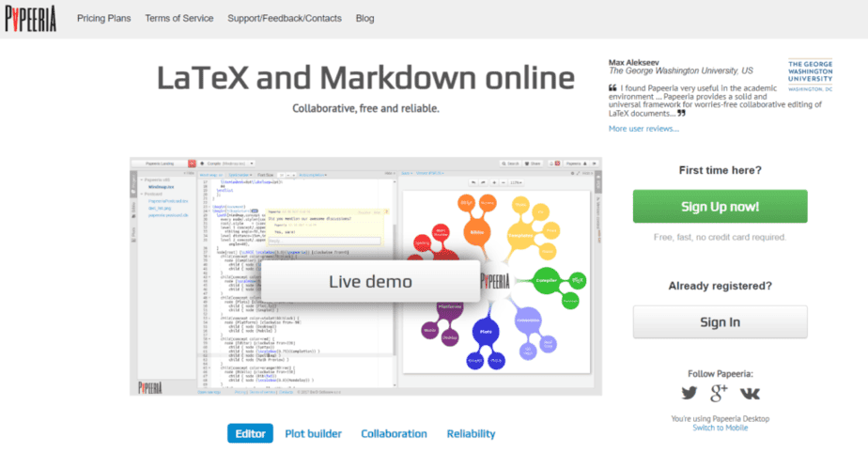This screenshot has width=868, height=453.
Task: Click the "Already registered?" text
Action: point(720,286)
